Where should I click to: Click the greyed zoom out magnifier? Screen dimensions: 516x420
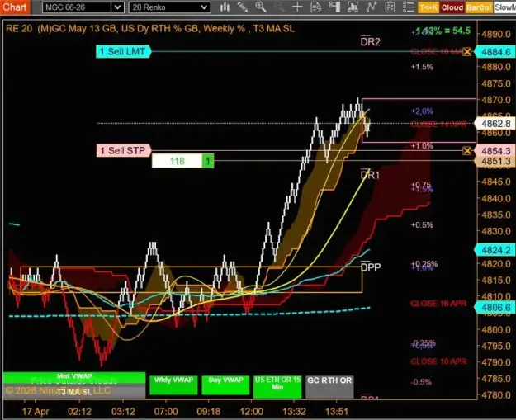[x=279, y=7]
